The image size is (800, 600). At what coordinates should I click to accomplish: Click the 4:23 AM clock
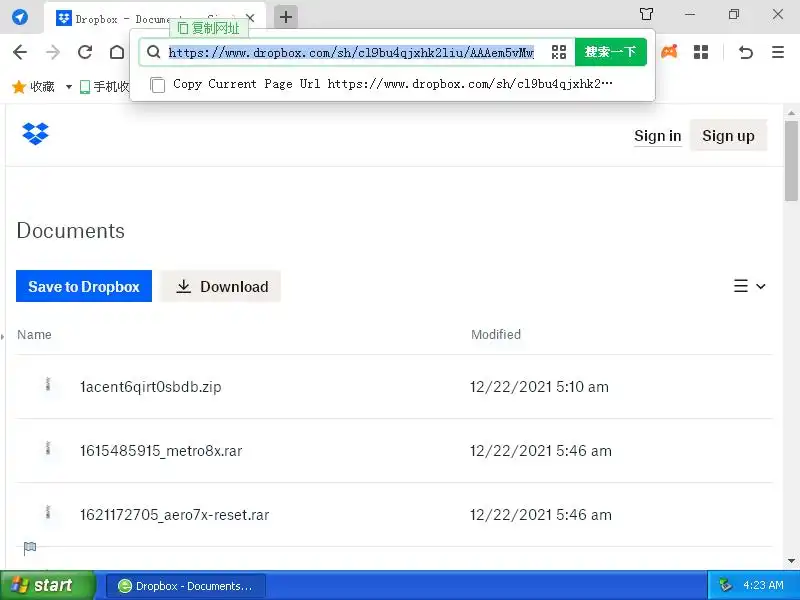(x=763, y=585)
